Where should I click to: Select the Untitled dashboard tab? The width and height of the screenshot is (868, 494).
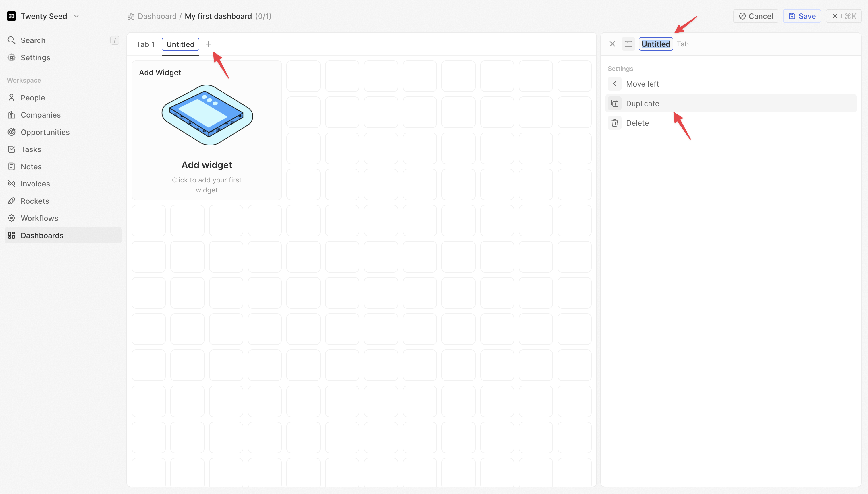pyautogui.click(x=180, y=44)
